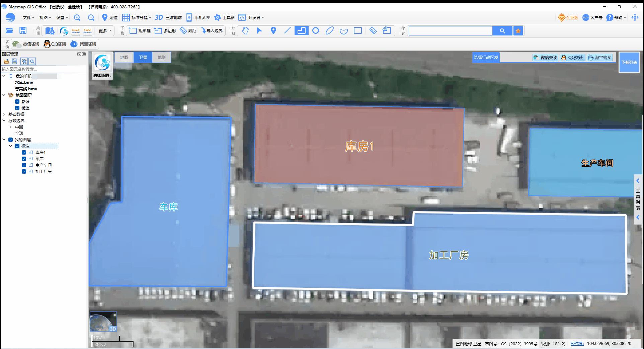
Task: Open the 三维地球 3D globe
Action: tap(168, 17)
